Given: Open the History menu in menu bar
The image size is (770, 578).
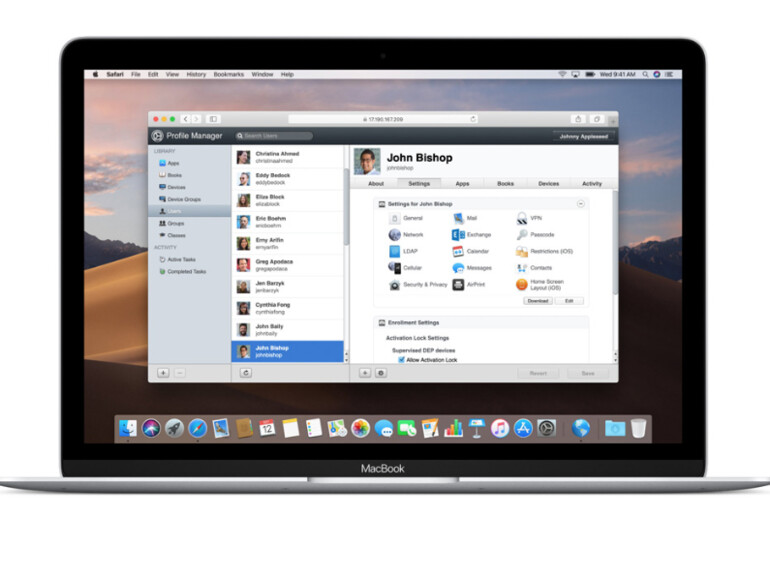Looking at the screenshot, I should (196, 75).
